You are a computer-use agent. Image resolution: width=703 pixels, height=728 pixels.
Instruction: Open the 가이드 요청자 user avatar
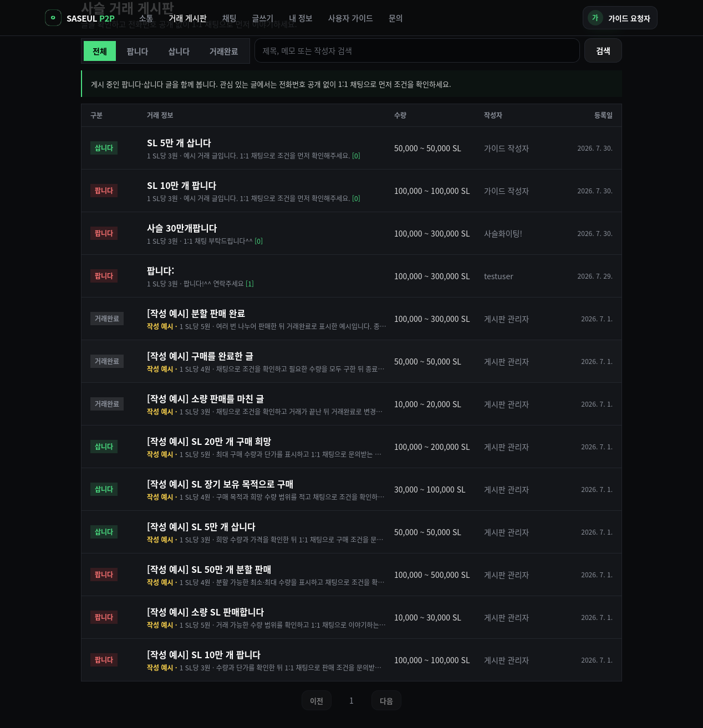595,18
